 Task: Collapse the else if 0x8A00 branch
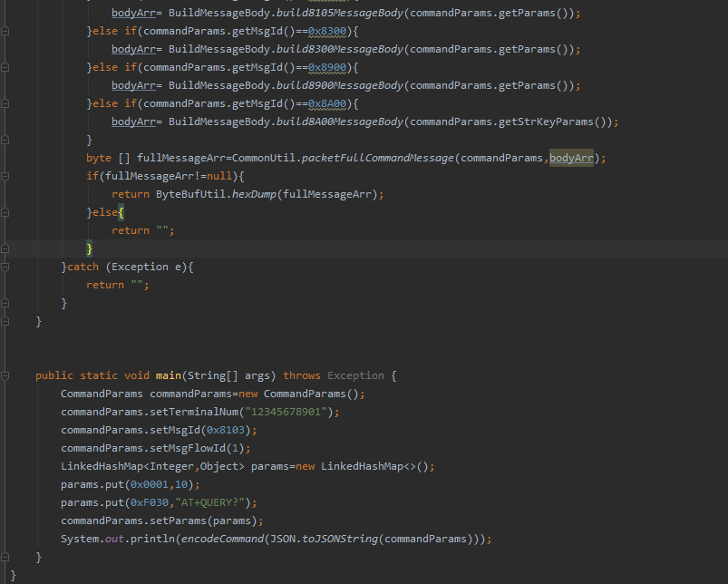pyautogui.click(x=6, y=103)
